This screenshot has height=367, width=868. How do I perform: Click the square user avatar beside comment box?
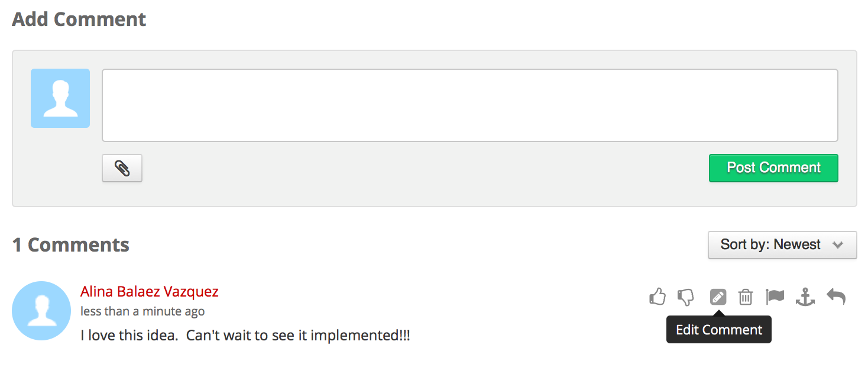[x=60, y=98]
